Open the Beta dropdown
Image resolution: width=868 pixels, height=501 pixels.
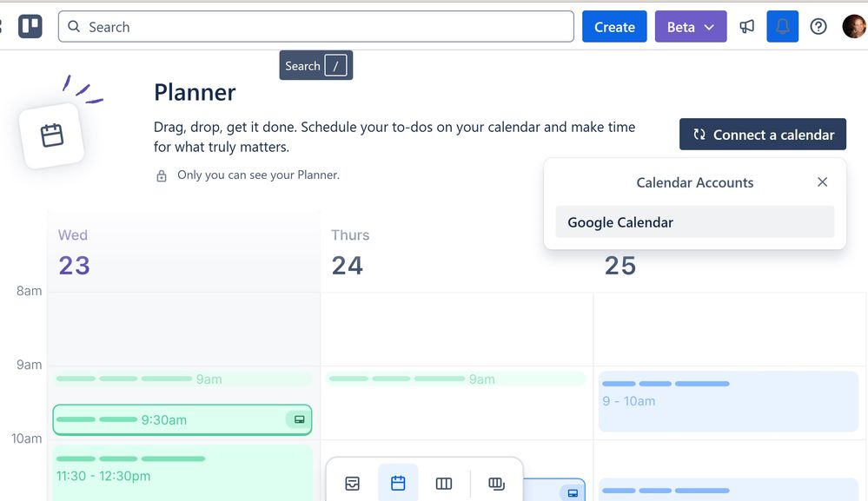pyautogui.click(x=690, y=27)
